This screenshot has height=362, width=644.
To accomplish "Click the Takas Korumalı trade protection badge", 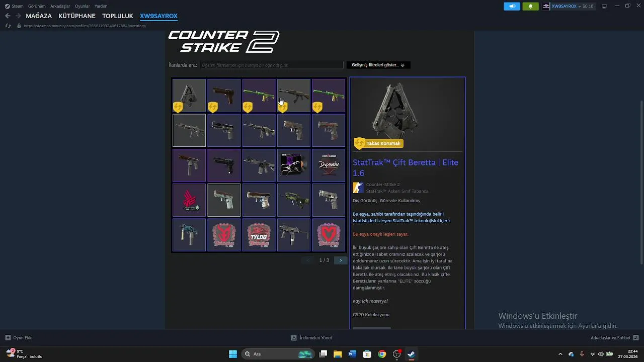I will (378, 143).
